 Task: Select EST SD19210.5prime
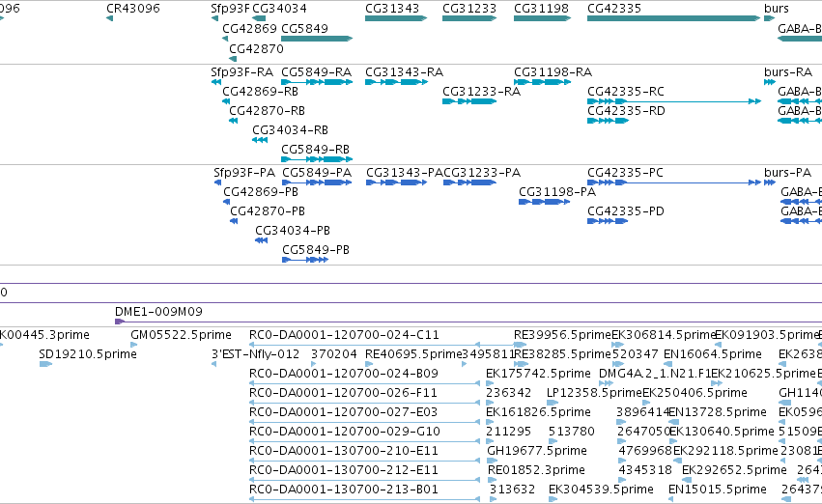(88, 354)
